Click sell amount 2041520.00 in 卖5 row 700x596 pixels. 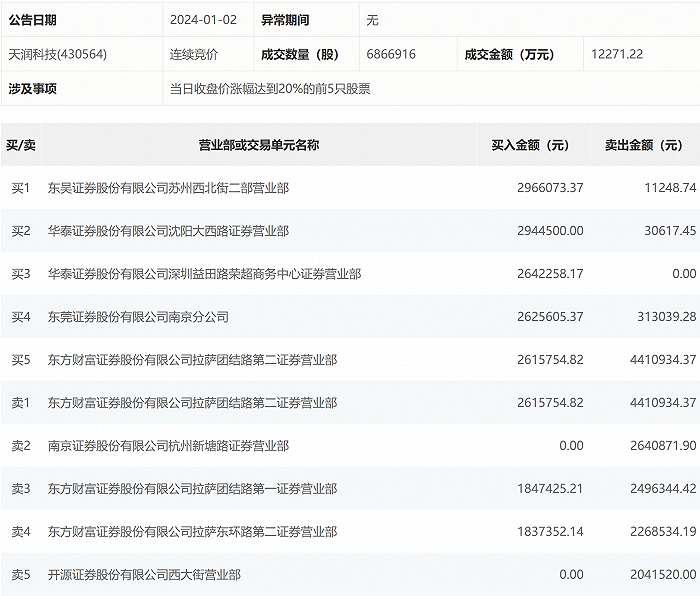[x=659, y=575]
